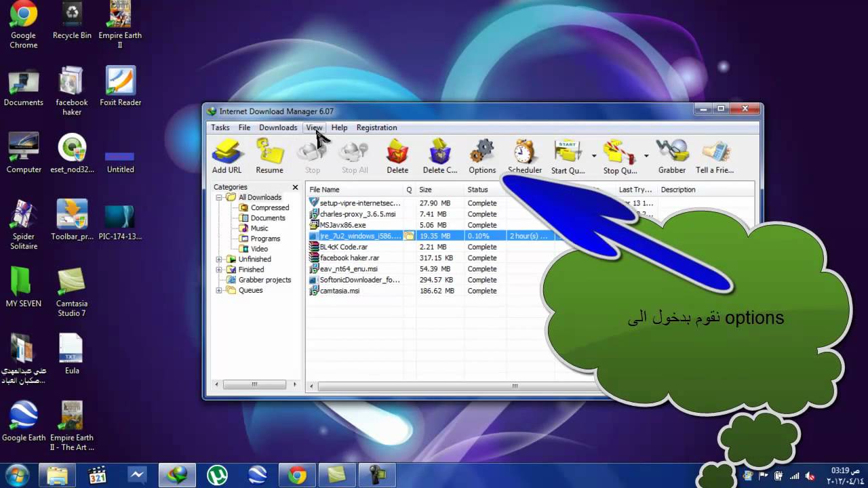This screenshot has height=488, width=868.
Task: Open the Downloads menu
Action: click(278, 127)
